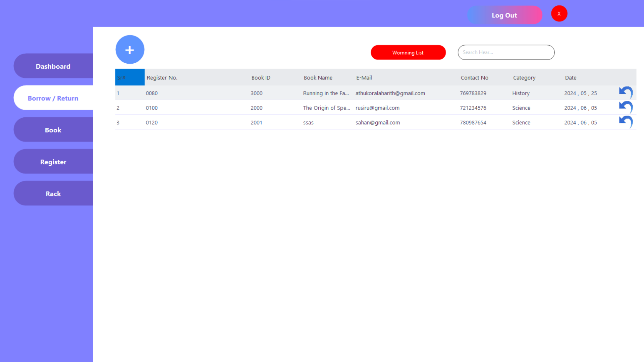
Task: Select The Origin of Spe... book row
Action: (326, 108)
